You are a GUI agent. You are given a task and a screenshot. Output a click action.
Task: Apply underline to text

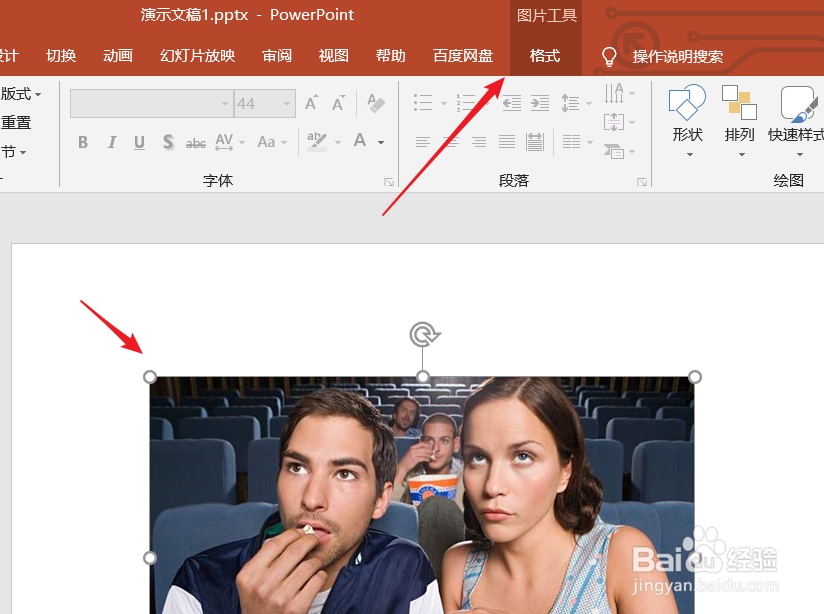click(x=139, y=142)
